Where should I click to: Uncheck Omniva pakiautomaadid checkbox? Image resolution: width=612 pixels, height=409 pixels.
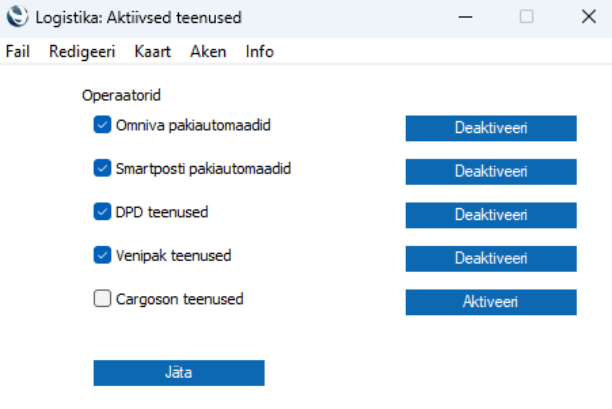(102, 125)
